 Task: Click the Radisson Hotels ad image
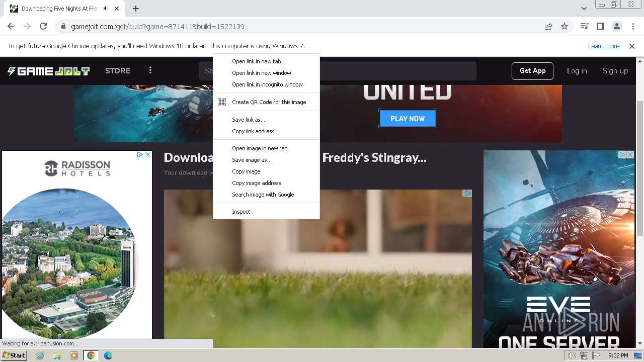click(x=76, y=244)
